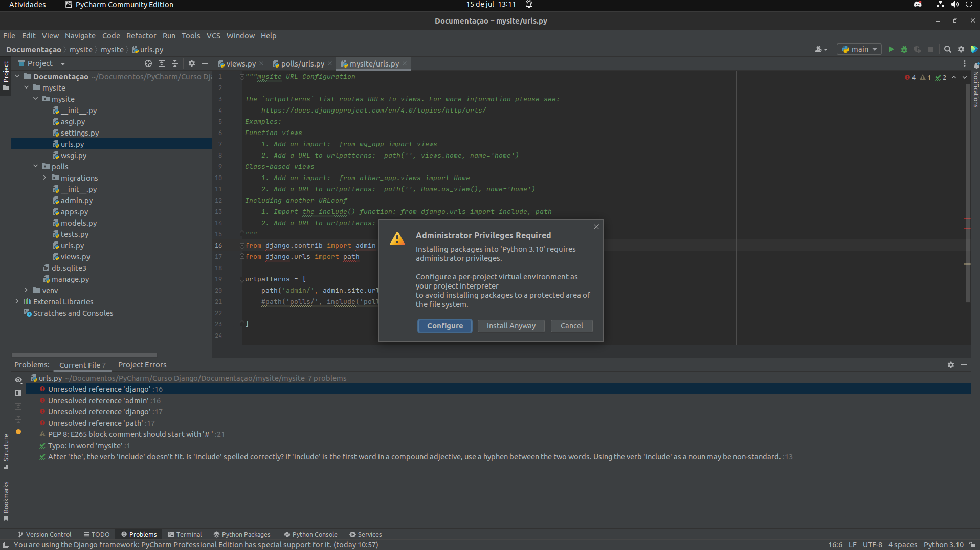This screenshot has height=550, width=980.
Task: Switch to the Project Errors tab
Action: click(x=142, y=365)
